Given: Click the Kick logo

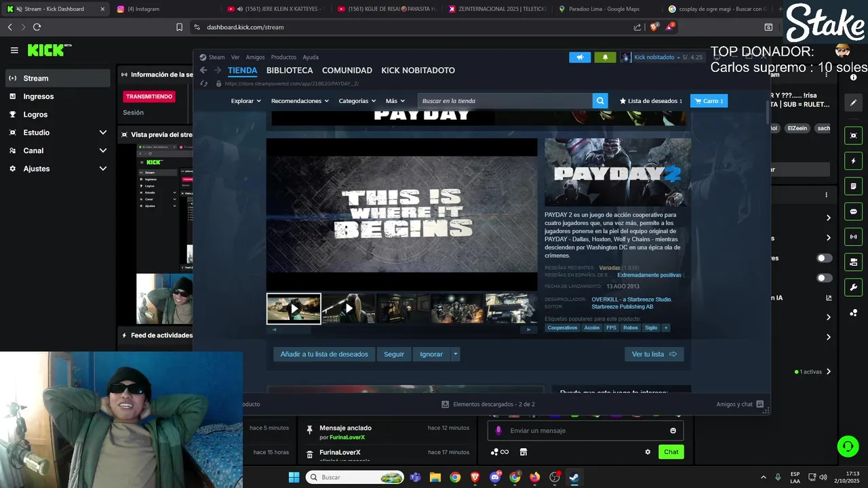Looking at the screenshot, I should (x=49, y=50).
